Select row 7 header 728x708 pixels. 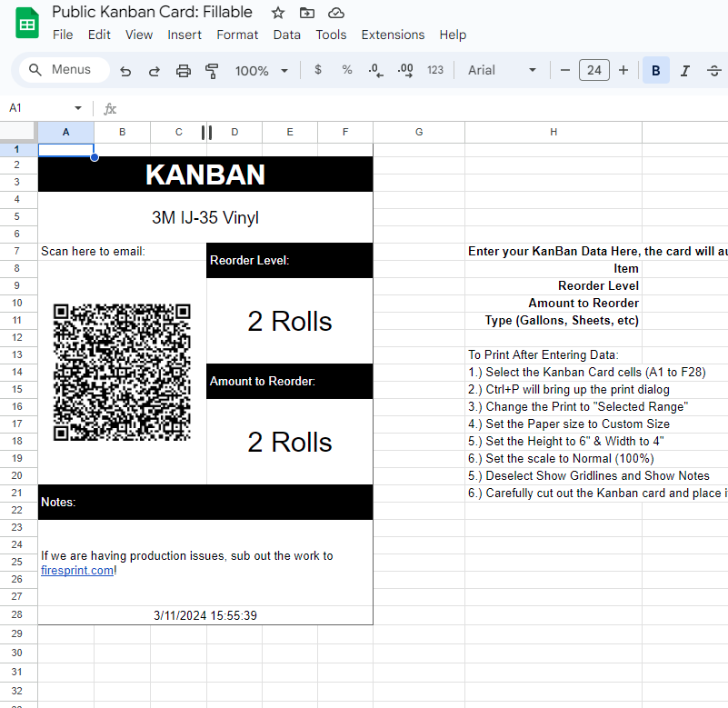pos(16,251)
